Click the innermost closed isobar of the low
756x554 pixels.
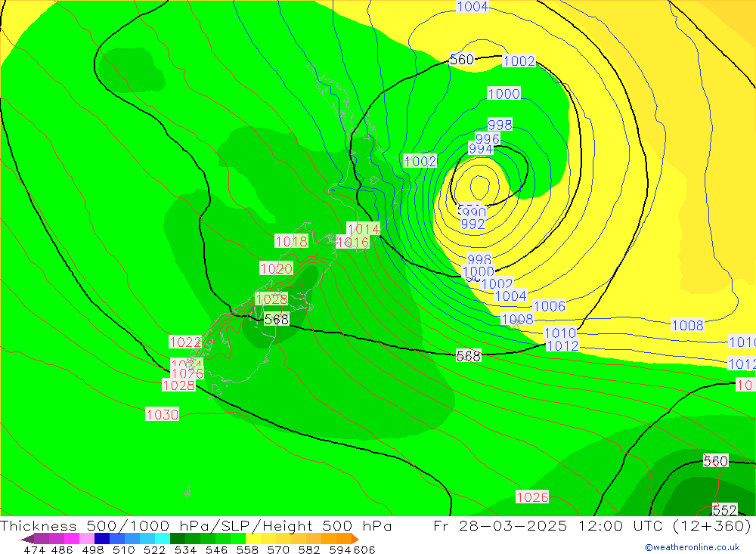pos(480,187)
